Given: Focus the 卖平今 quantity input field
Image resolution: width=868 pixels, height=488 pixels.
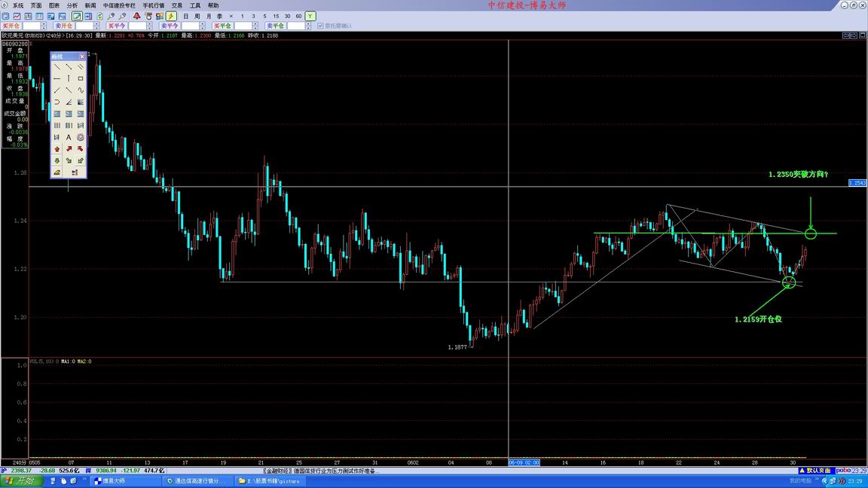Looking at the screenshot, I should 190,26.
